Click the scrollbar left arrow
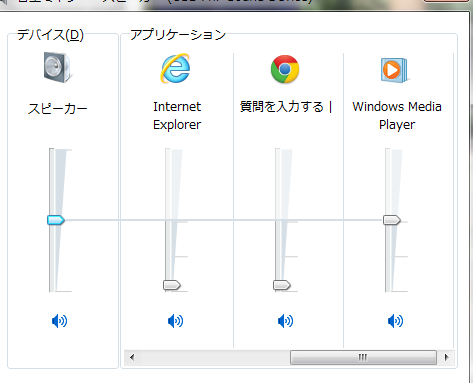This screenshot has width=473, height=383. point(132,358)
